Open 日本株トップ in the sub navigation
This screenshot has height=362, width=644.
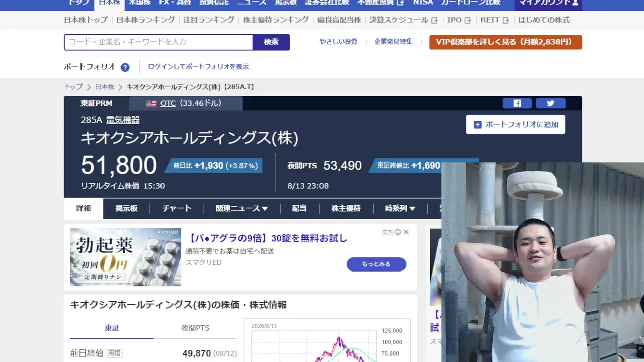tap(86, 20)
